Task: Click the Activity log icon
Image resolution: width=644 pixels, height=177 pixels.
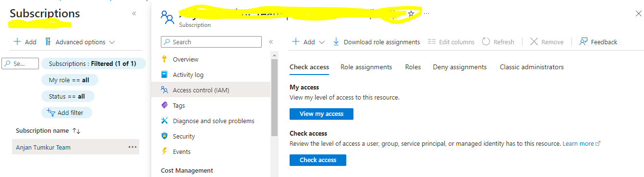Action: (x=164, y=75)
